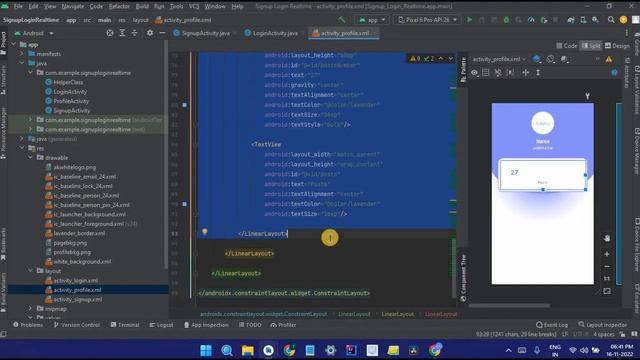Click next highlighted error down arrow
The width and height of the screenshot is (640, 360).
[451, 59]
